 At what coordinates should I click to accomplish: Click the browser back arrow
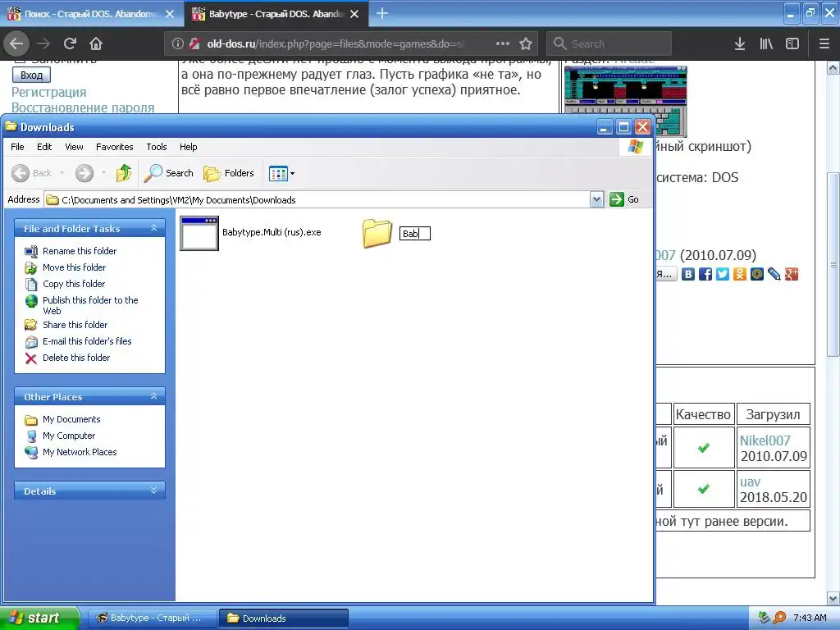pos(16,43)
